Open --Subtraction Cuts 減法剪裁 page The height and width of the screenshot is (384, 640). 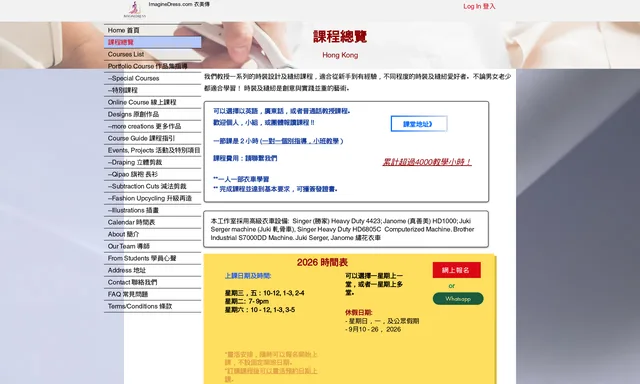tap(152, 186)
